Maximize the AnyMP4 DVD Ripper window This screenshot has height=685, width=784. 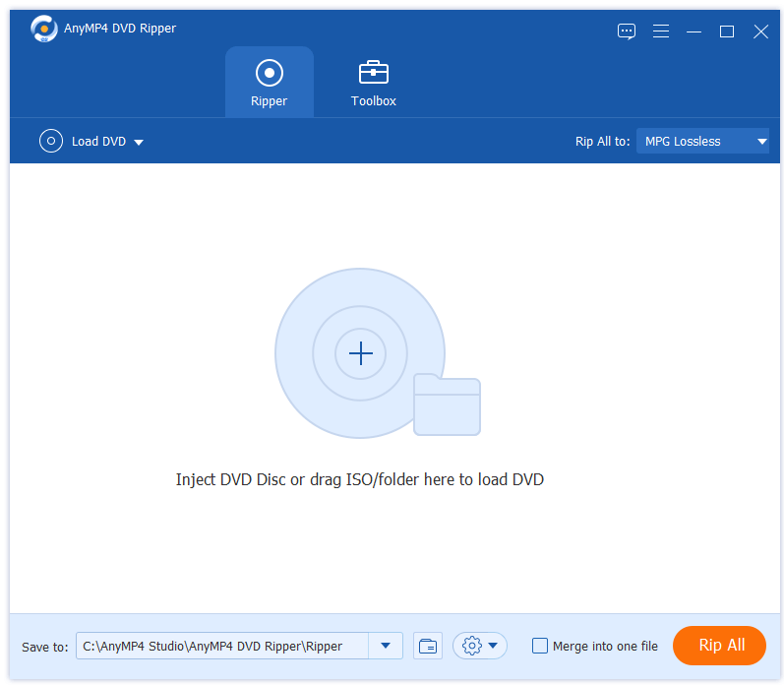[x=727, y=31]
